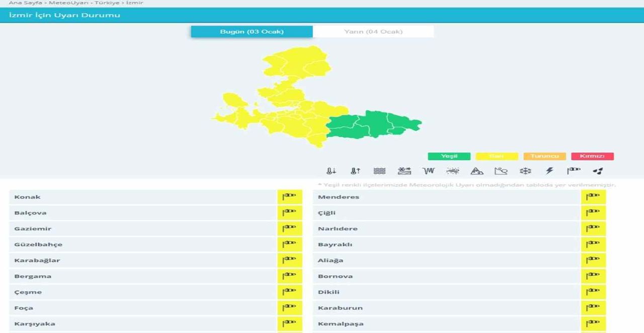Click the wind warning icon for Bayraklı
The width and height of the screenshot is (644, 333).
(593, 244)
